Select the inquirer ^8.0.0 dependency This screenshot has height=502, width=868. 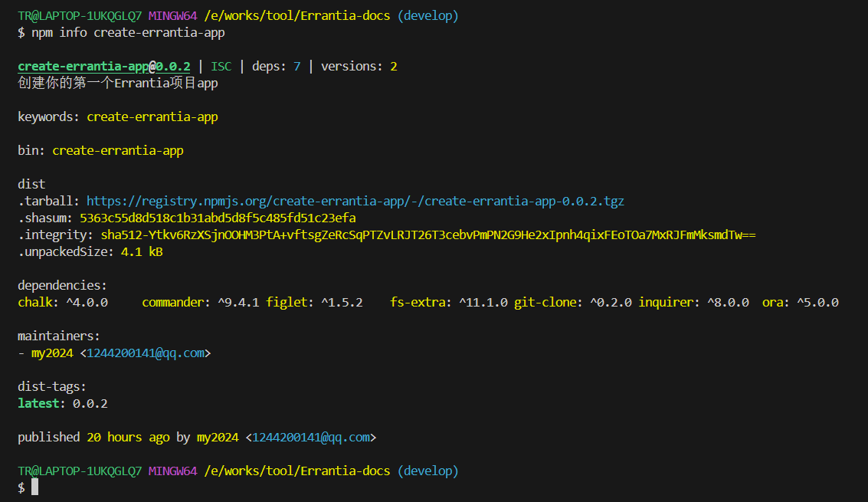[x=693, y=303]
